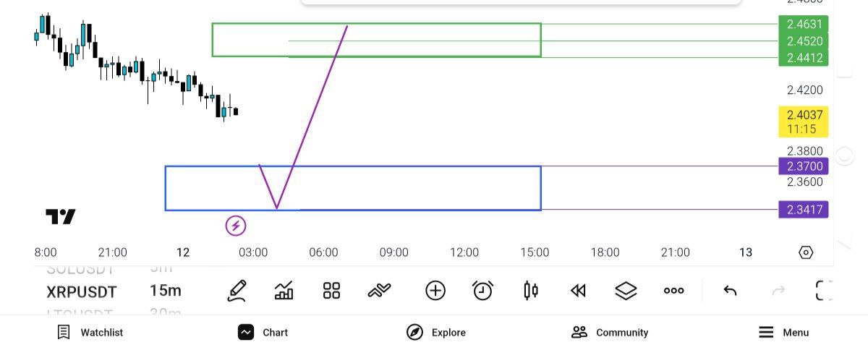The width and height of the screenshot is (868, 350).
Task: Open the layout grid icon
Action: pyautogui.click(x=331, y=291)
